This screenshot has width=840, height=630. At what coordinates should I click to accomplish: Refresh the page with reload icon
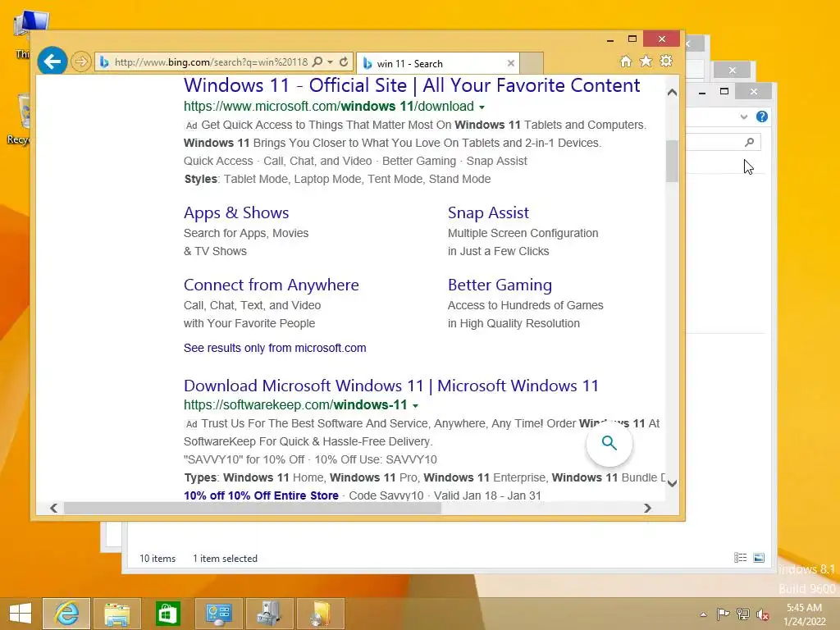point(344,62)
